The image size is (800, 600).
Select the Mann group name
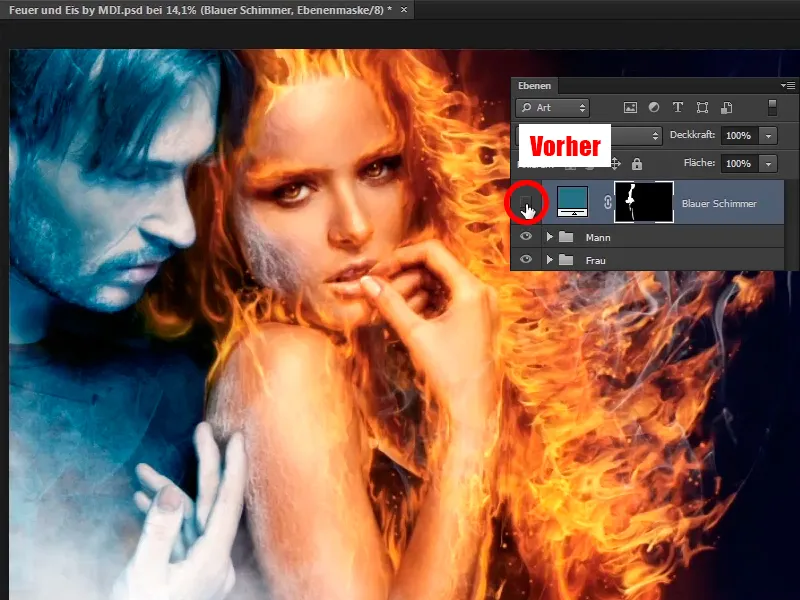(598, 238)
